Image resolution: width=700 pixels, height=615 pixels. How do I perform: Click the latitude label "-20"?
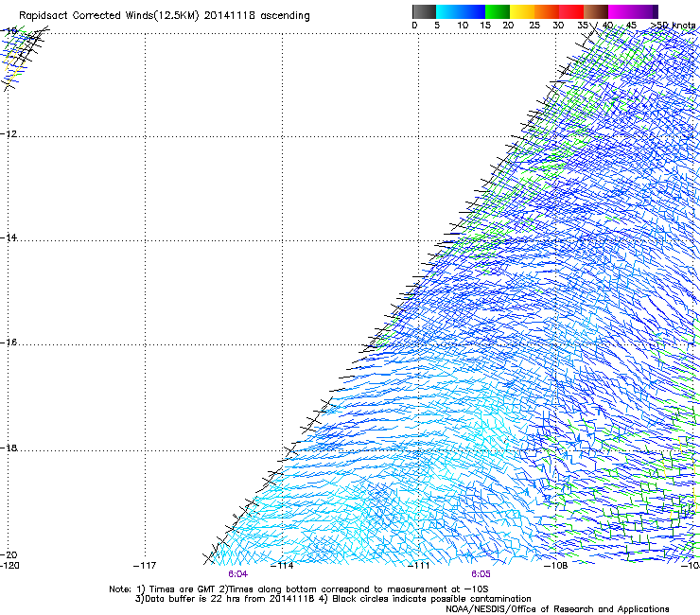[x=9, y=555]
